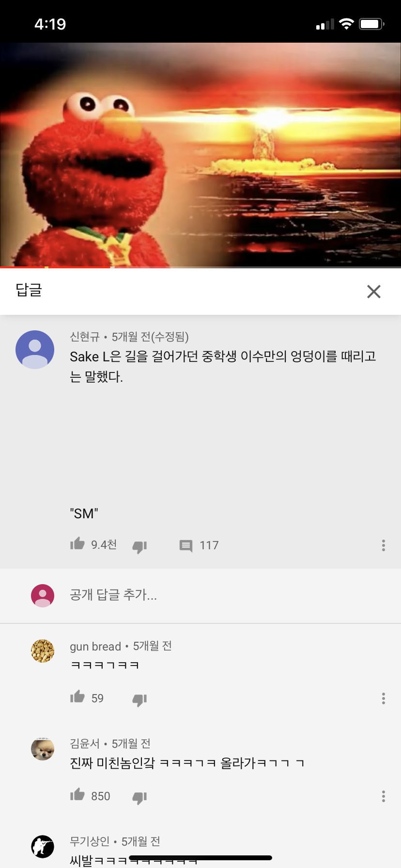Like 김윤서's reply with 850 likes
Viewport: 401px width, 868px height.
77,795
